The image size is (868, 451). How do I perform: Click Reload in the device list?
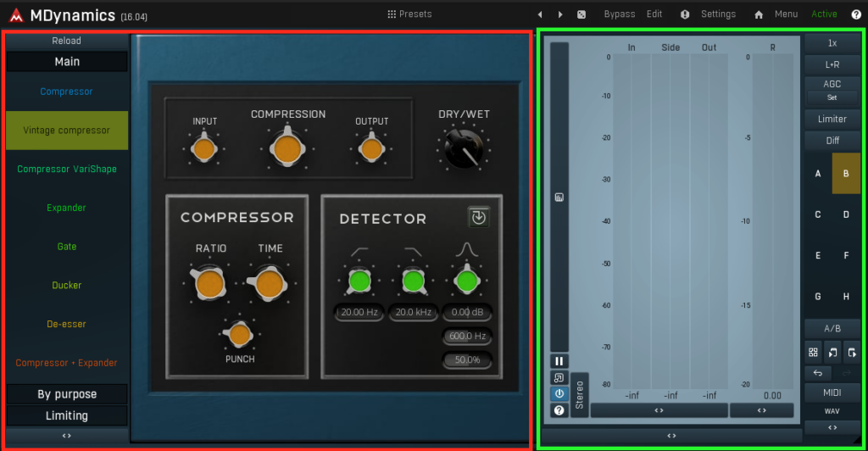[x=66, y=41]
